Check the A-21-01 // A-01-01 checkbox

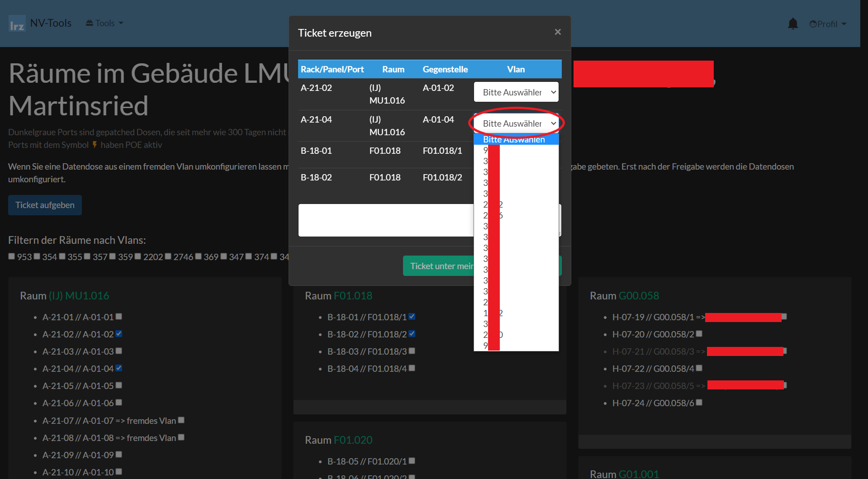click(x=119, y=317)
